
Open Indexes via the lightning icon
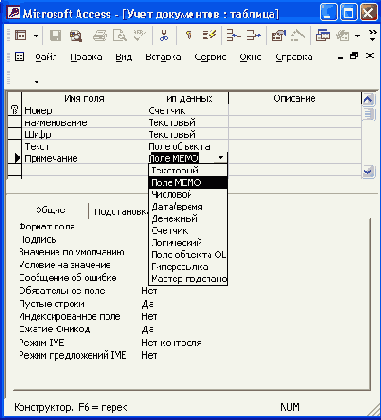(x=209, y=35)
